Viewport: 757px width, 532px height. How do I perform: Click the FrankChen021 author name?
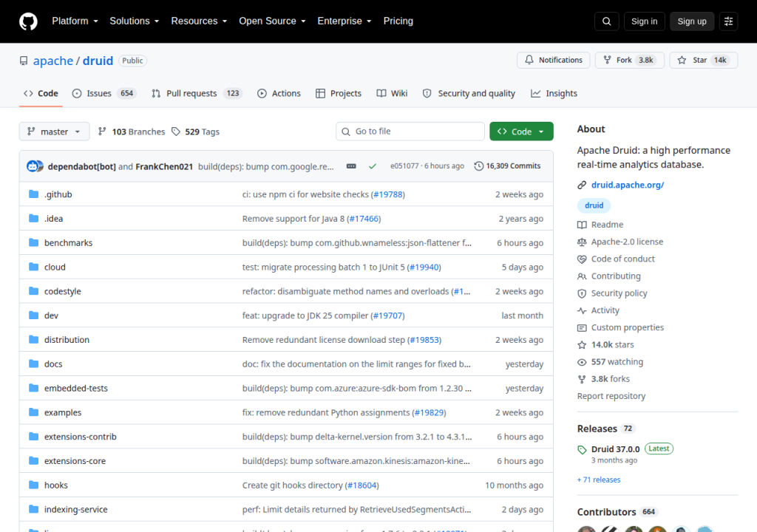(164, 166)
